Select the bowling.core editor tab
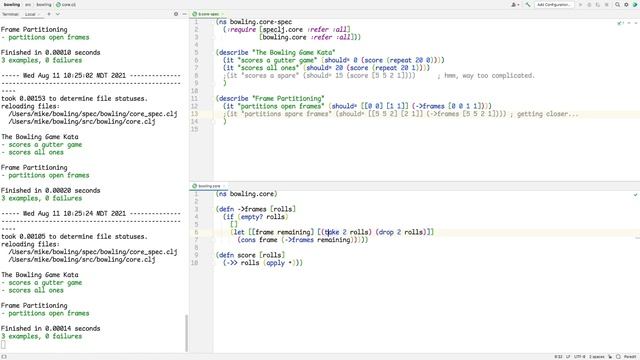 click(208, 186)
